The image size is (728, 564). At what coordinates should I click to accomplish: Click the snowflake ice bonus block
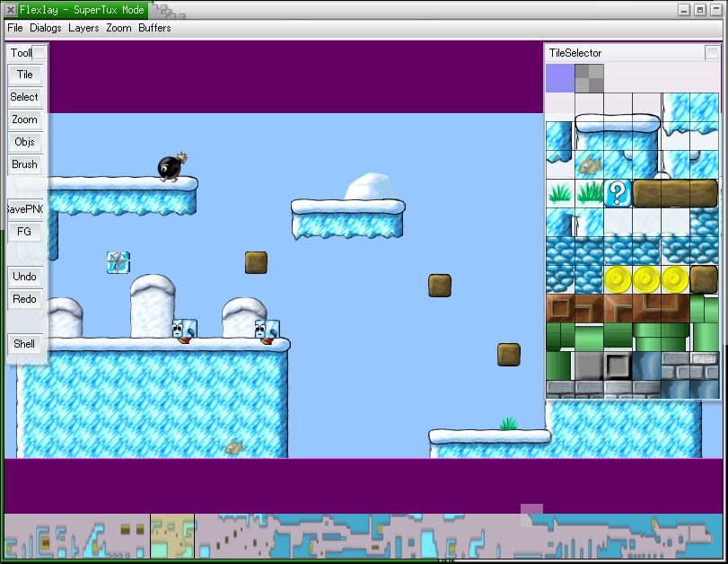pyautogui.click(x=118, y=262)
